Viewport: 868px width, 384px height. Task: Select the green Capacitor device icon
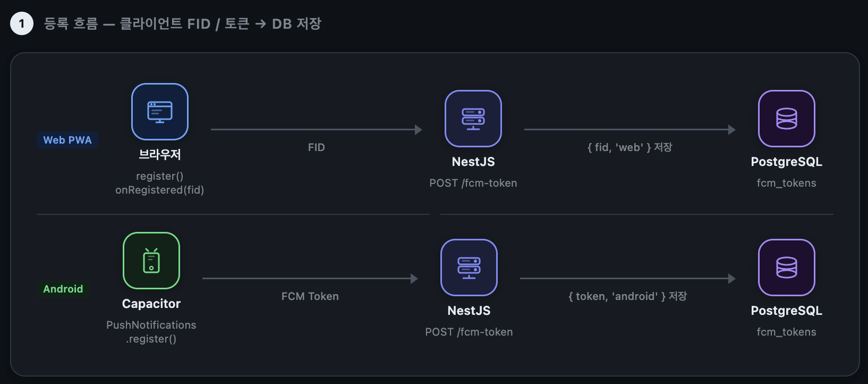[x=151, y=261]
